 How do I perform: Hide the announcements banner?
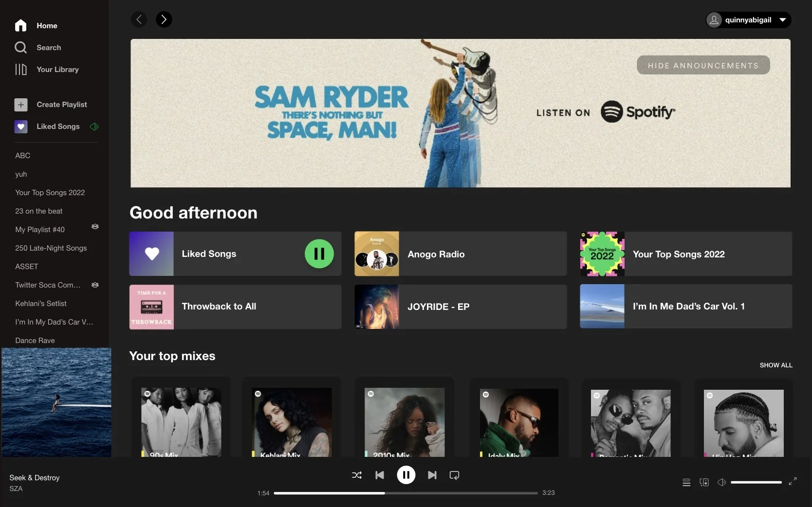point(703,65)
